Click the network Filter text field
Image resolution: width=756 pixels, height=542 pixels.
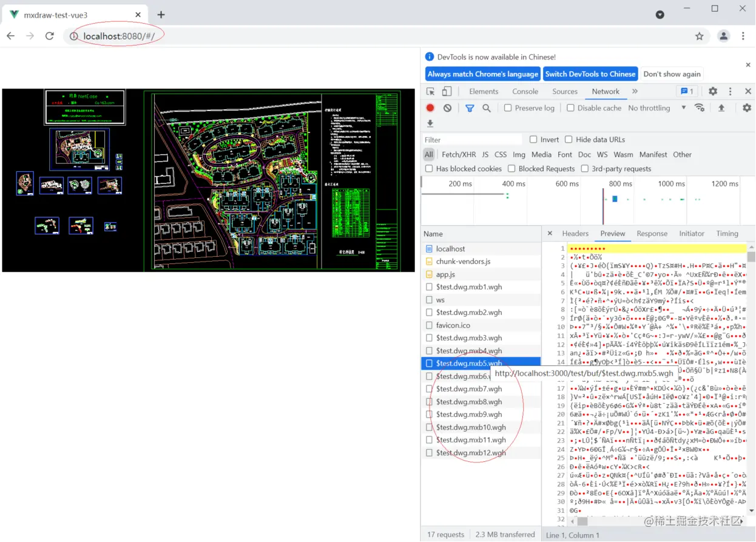pos(472,140)
